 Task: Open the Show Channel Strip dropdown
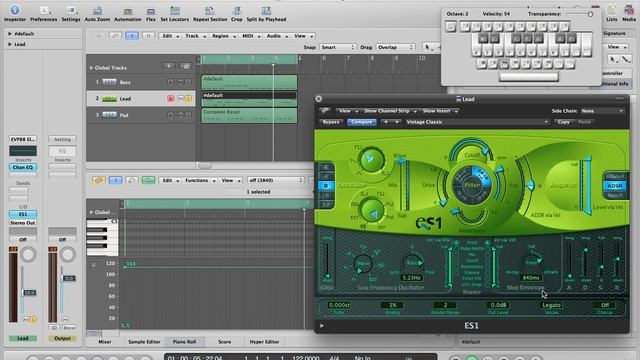pos(390,111)
